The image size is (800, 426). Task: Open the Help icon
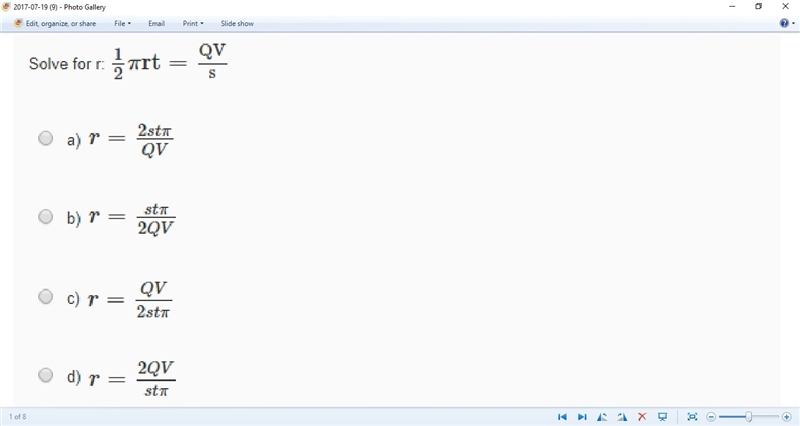pyautogui.click(x=784, y=23)
